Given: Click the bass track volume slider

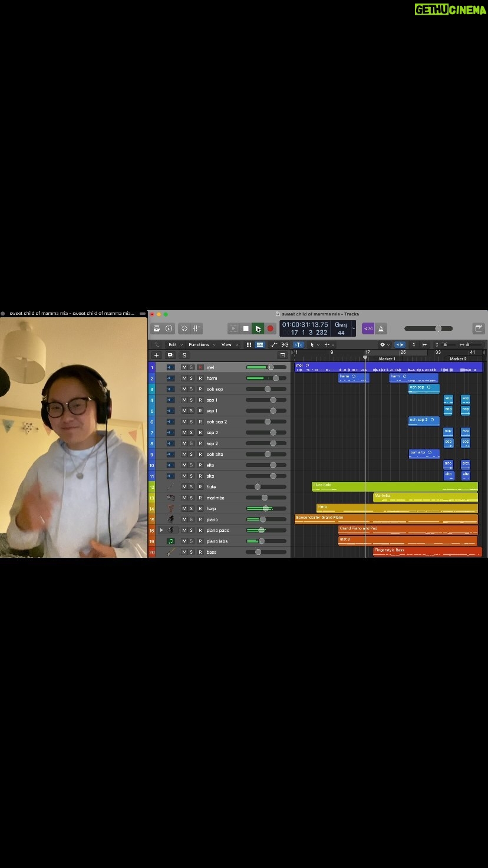Looking at the screenshot, I should tap(258, 552).
